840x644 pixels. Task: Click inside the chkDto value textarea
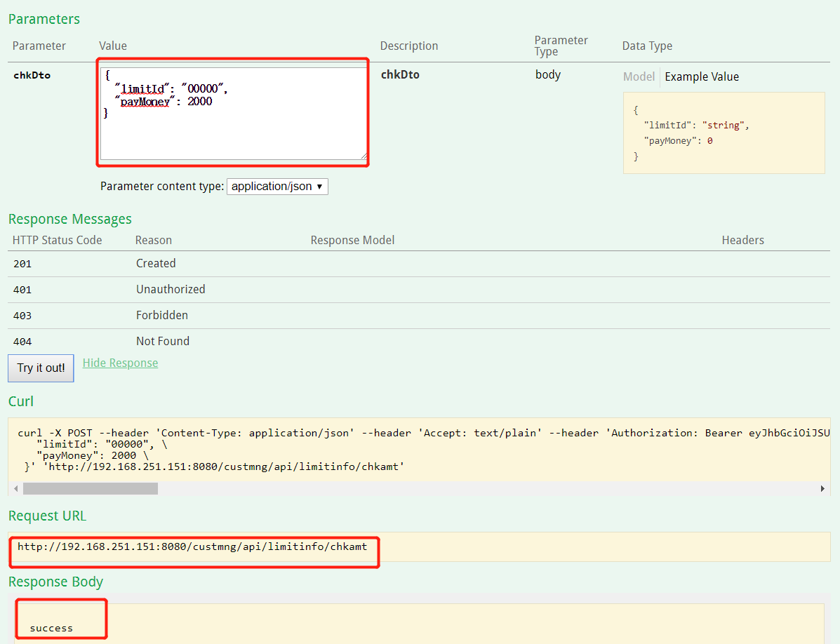pyautogui.click(x=232, y=112)
